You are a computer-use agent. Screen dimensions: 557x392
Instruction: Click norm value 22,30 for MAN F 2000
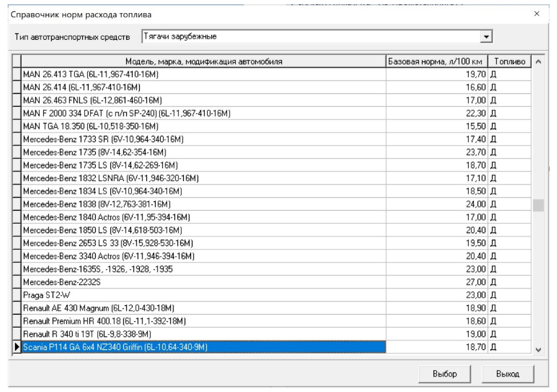437,113
